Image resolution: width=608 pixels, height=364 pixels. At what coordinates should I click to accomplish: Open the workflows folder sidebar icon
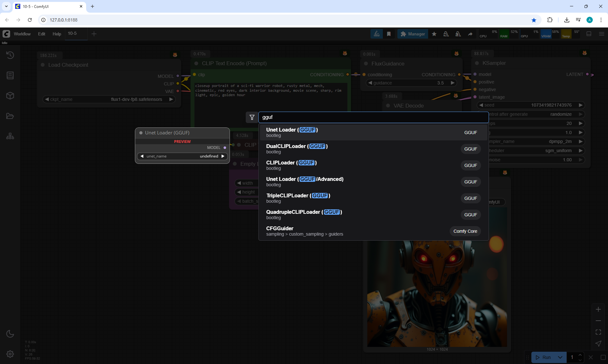tap(10, 116)
